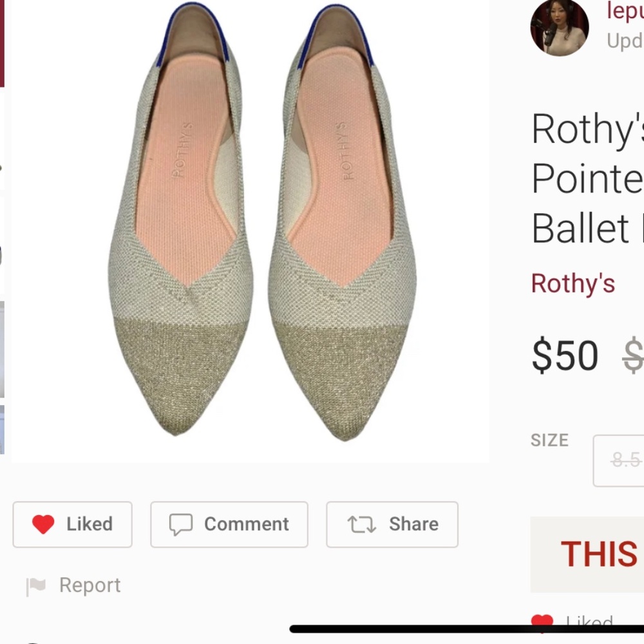Open comments via the speech bubble icon

182,524
